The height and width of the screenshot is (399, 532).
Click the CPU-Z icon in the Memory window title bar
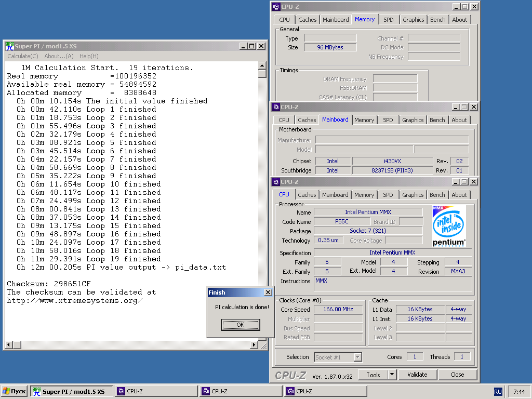click(275, 7)
